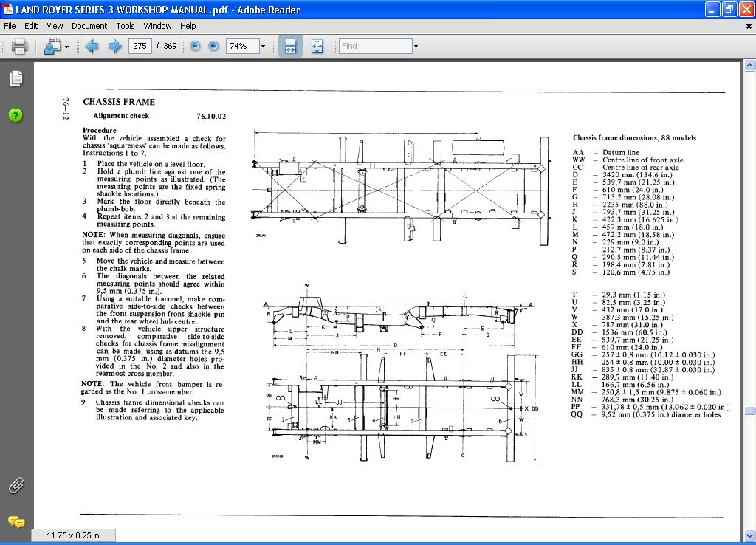
Task: Open the Pages panel in sidebar
Action: click(x=16, y=78)
